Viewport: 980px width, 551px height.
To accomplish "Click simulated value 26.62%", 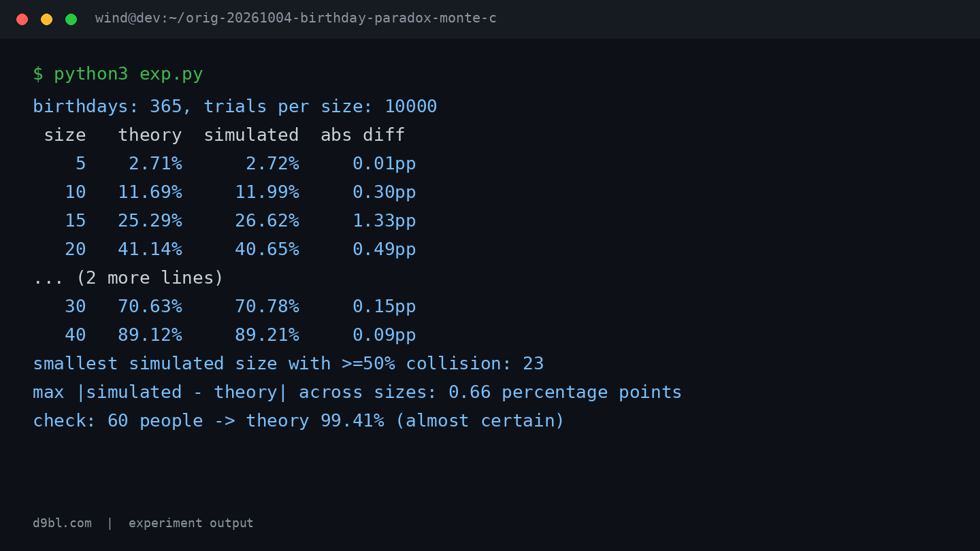I will pyautogui.click(x=267, y=221).
